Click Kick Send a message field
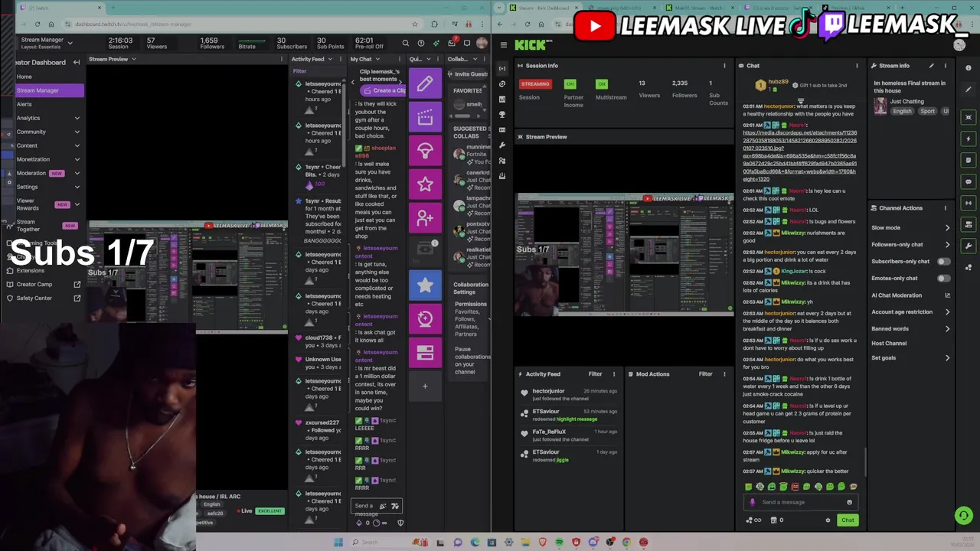980x551 pixels. click(801, 502)
